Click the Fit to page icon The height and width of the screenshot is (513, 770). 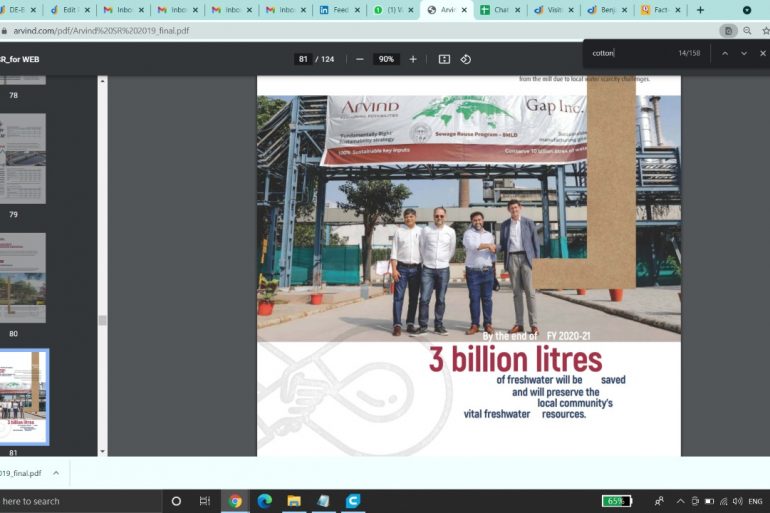tap(444, 59)
